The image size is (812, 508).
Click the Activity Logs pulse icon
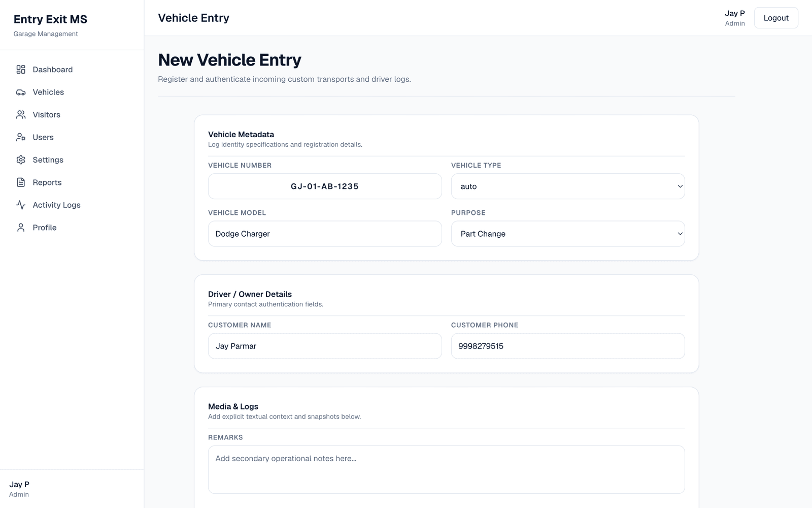(x=21, y=205)
